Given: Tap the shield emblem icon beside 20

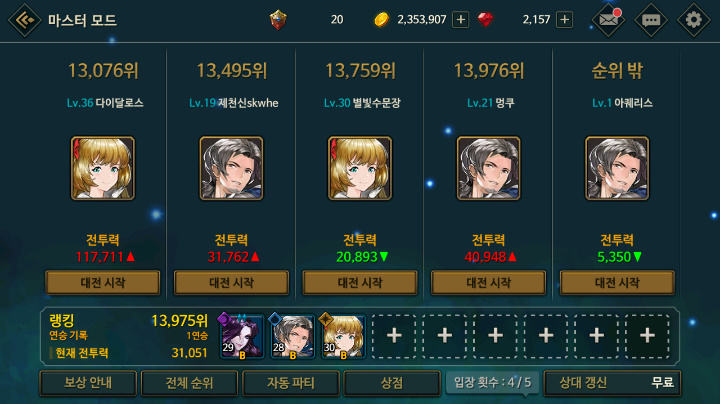Looking at the screenshot, I should tap(278, 20).
